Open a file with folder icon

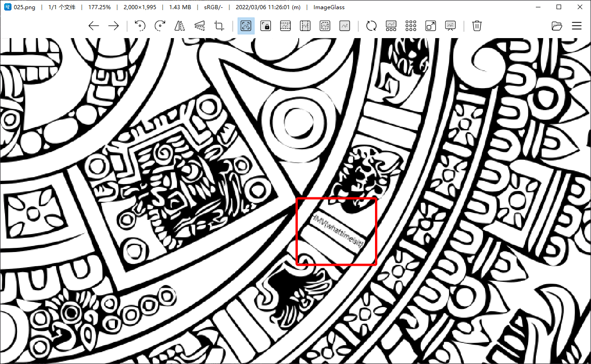(x=557, y=26)
